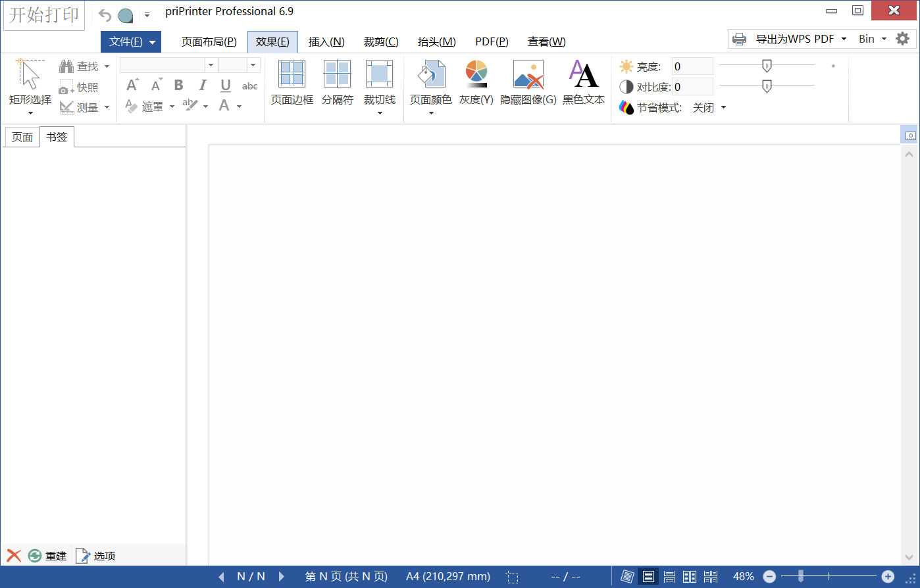The height and width of the screenshot is (588, 920).
Task: Click the Start Print (开始打印) button
Action: click(x=44, y=15)
